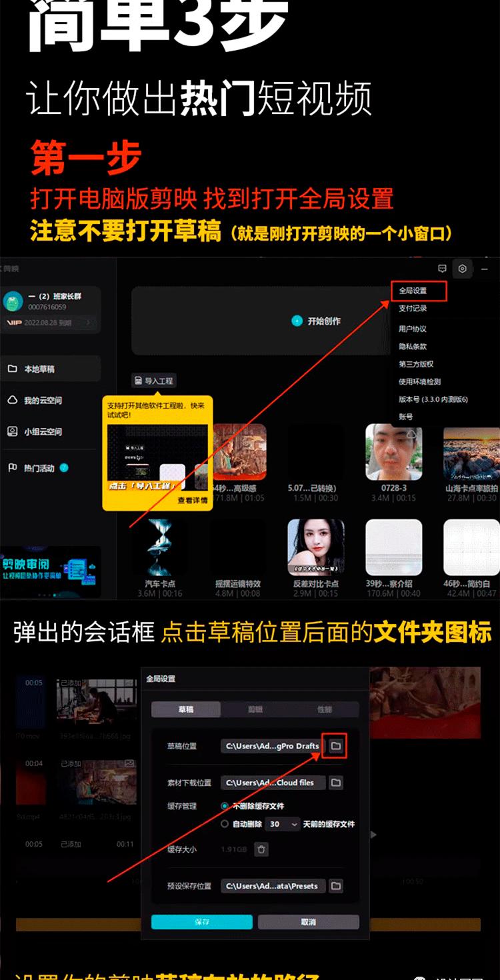This screenshot has width=500, height=980.
Task: Click the folder icon after 草稿位置 path
Action: (x=336, y=746)
